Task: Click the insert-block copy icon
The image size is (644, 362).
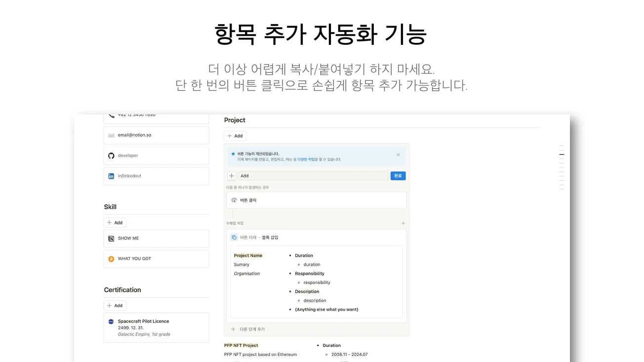Action: pos(234,237)
